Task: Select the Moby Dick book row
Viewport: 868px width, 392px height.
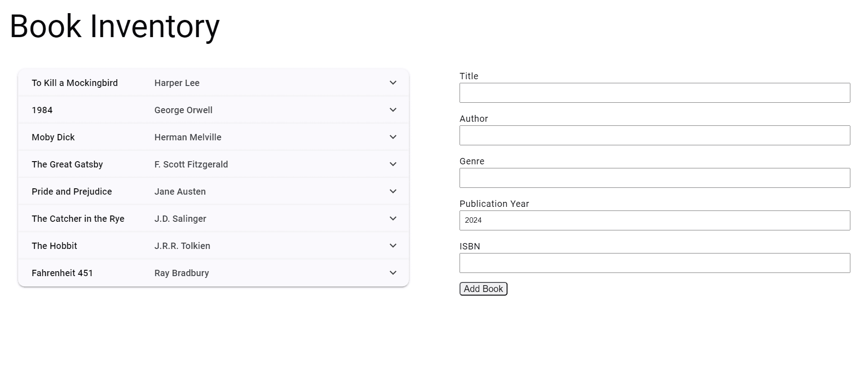Action: point(53,137)
